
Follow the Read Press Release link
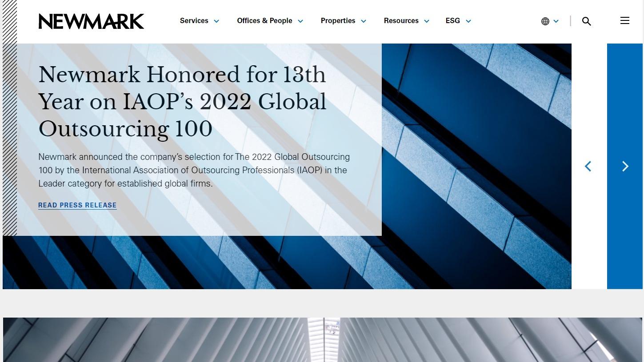[x=77, y=205]
